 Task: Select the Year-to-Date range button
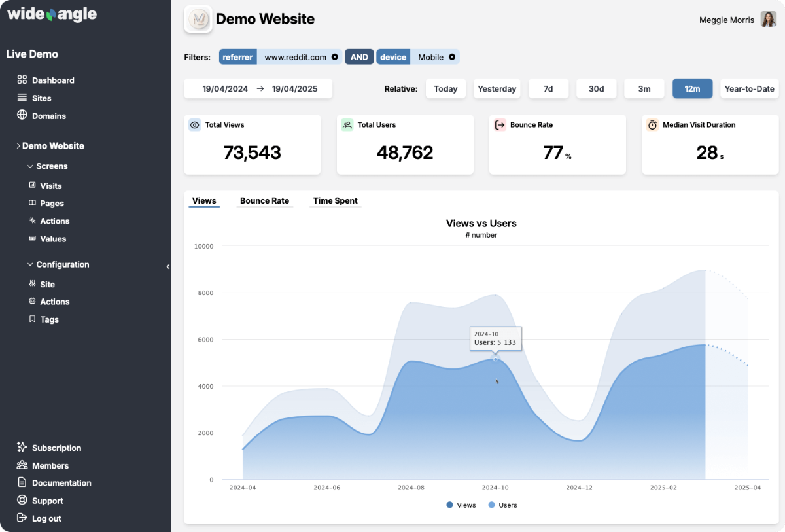tap(749, 88)
